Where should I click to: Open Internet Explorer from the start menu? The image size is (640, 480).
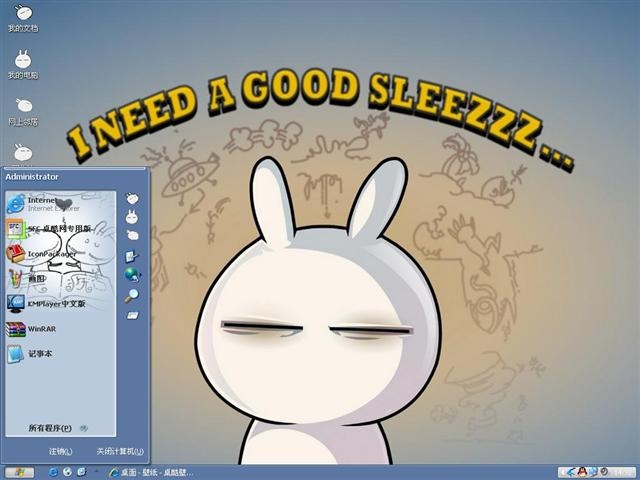click(43, 204)
